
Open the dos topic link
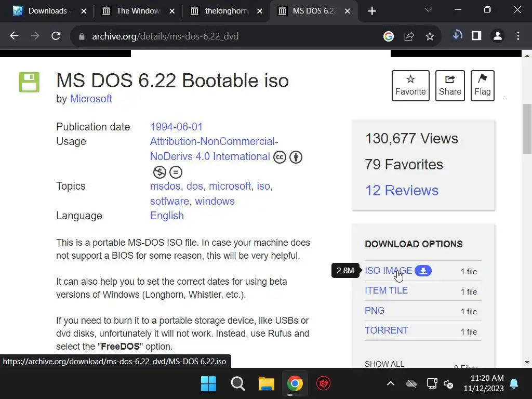(x=195, y=186)
